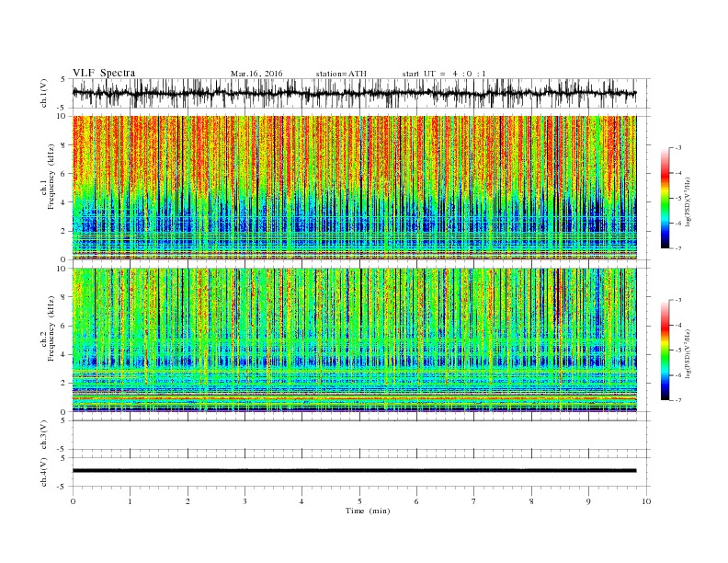Click the "VLF Spectra" title text
728x563 pixels.
pyautogui.click(x=104, y=73)
